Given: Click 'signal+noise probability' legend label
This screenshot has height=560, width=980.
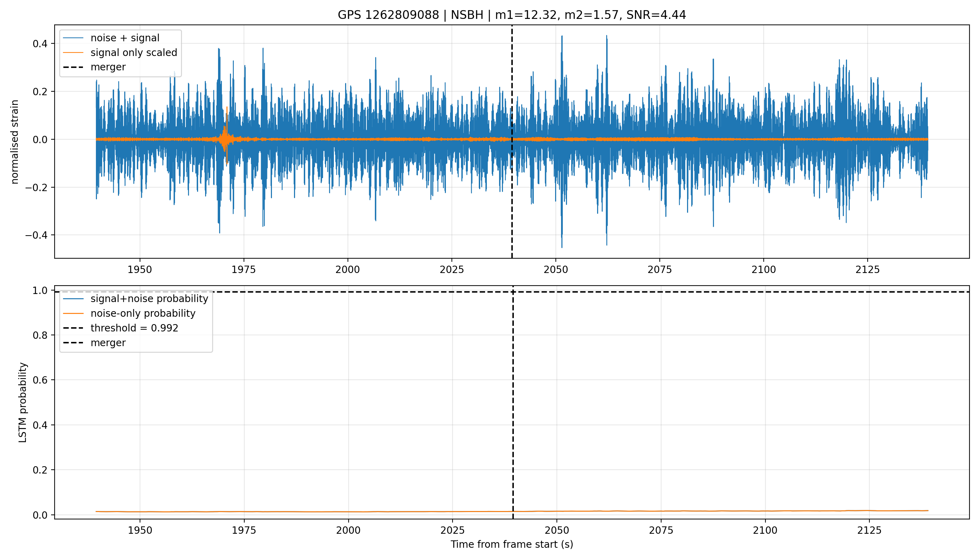Looking at the screenshot, I should pos(149,299).
